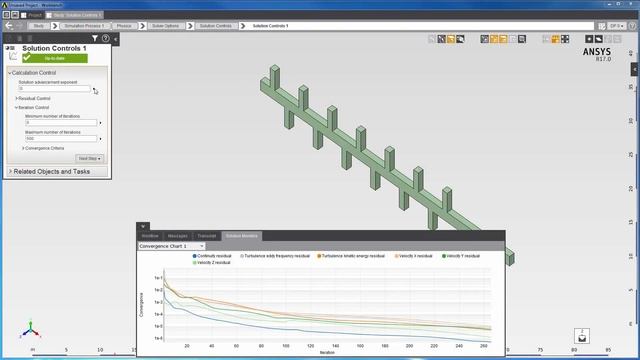The width and height of the screenshot is (640, 360).
Task: Open the help question-mark icon in panel header
Action: pyautogui.click(x=106, y=38)
